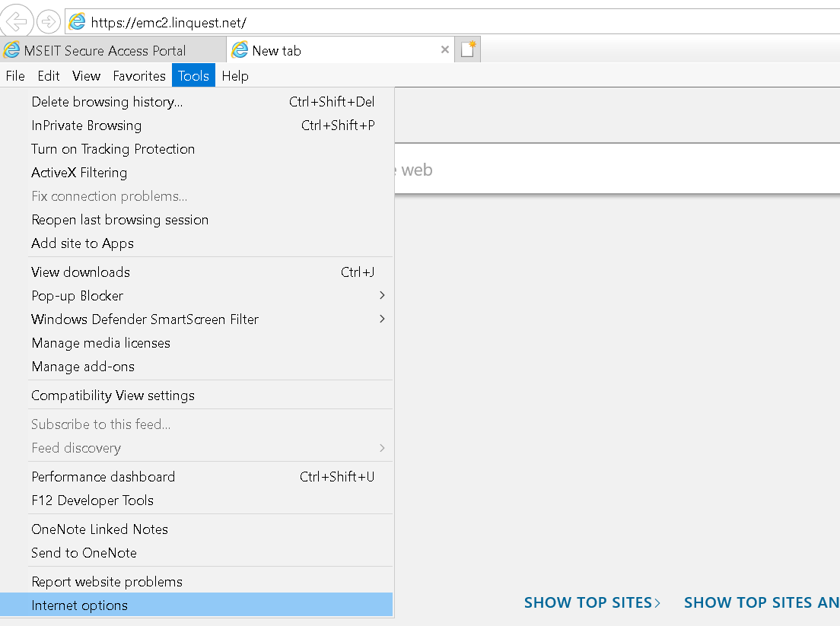The width and height of the screenshot is (840, 626).
Task: Expand Windows Defender SmartScreen Filter submenu
Action: (x=196, y=319)
